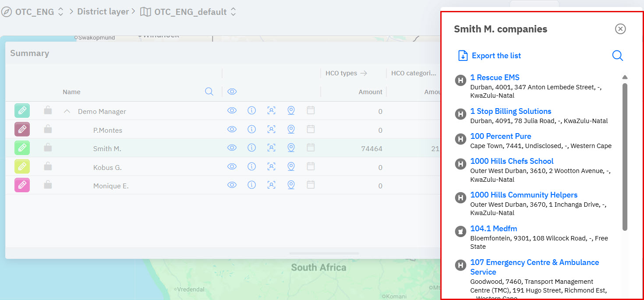Click the map pin icon for Kobus G.

pos(291,167)
